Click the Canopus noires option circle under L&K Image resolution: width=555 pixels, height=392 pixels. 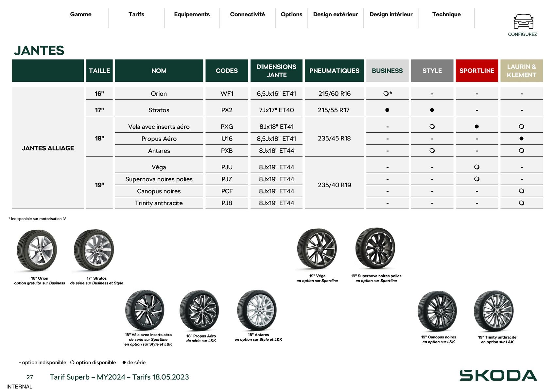click(522, 191)
